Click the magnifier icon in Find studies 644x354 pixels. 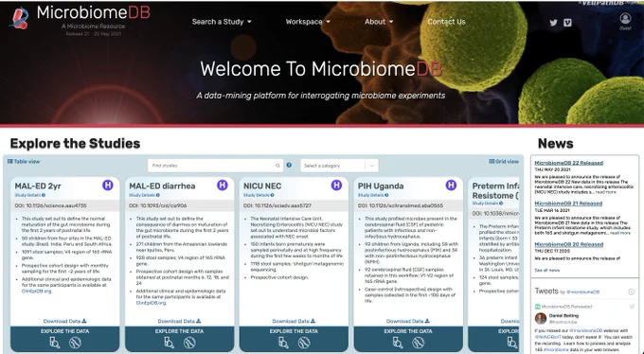(x=277, y=166)
